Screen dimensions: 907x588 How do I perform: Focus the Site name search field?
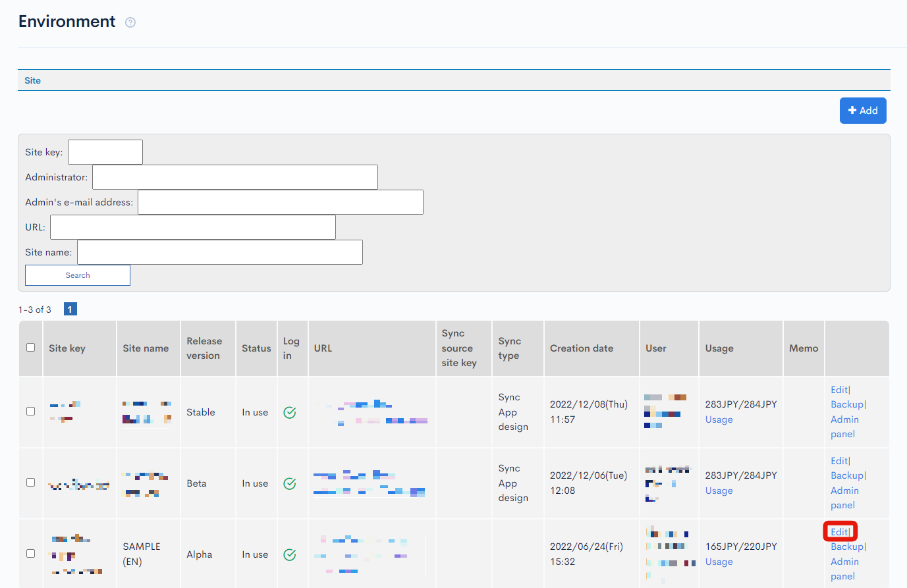pos(220,252)
